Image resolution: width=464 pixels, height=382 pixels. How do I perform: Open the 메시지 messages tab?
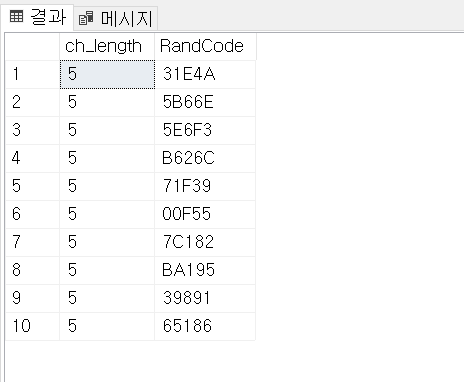coord(115,18)
